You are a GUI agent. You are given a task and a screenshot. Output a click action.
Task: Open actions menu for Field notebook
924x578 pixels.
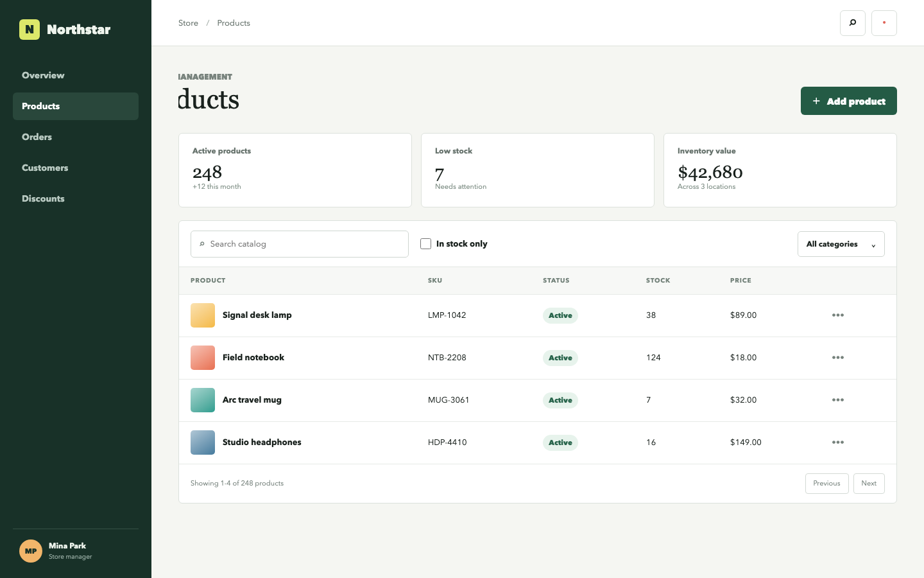[x=838, y=358]
